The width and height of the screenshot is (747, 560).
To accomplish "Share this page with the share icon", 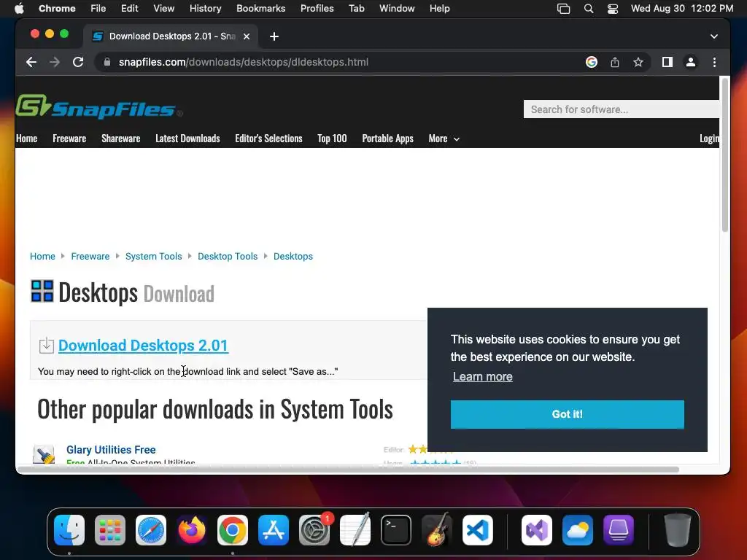I will 614,62.
